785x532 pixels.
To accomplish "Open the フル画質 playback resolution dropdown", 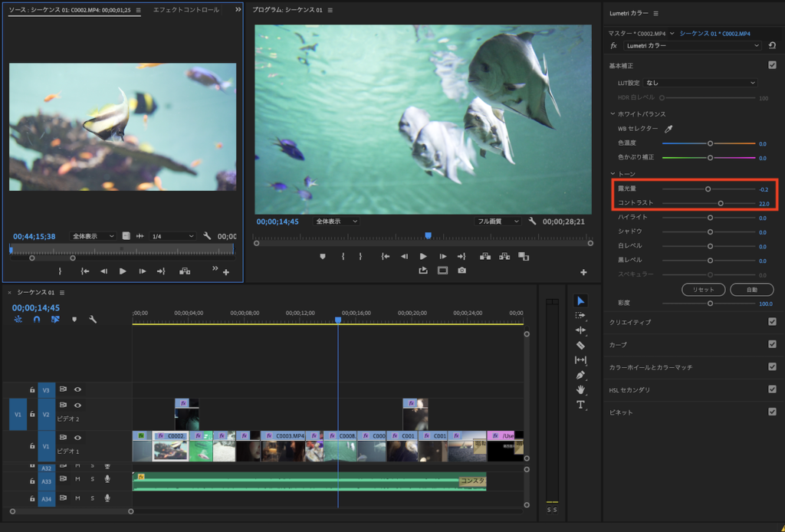I will click(498, 221).
